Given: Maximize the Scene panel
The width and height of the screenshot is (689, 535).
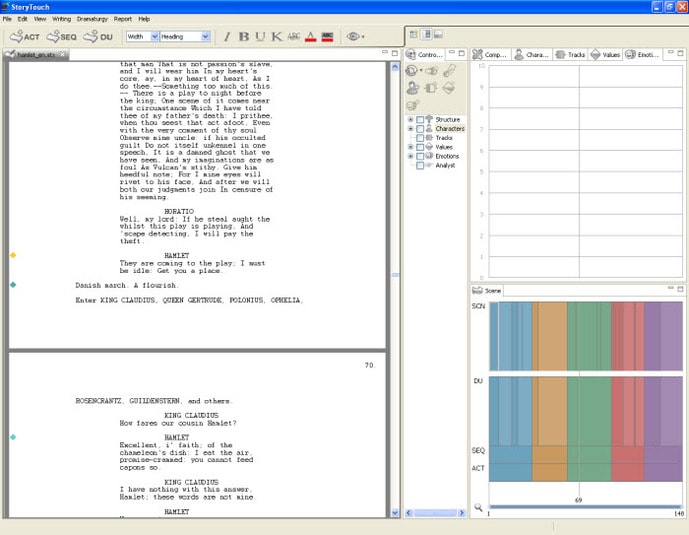Looking at the screenshot, I should [x=680, y=289].
